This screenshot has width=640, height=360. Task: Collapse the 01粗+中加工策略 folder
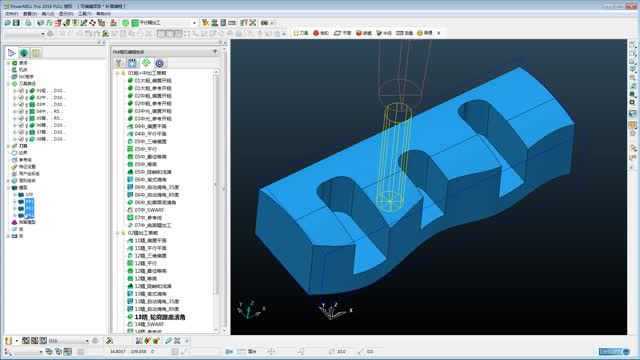coord(118,73)
